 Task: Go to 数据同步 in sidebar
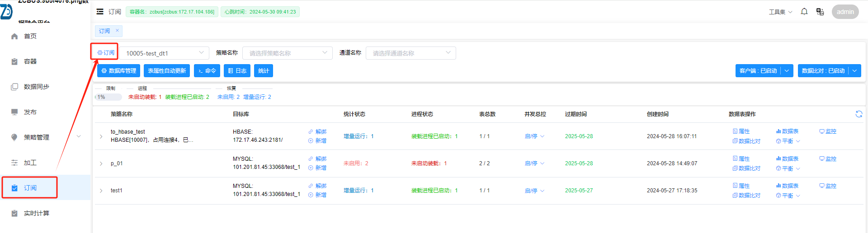[x=36, y=87]
